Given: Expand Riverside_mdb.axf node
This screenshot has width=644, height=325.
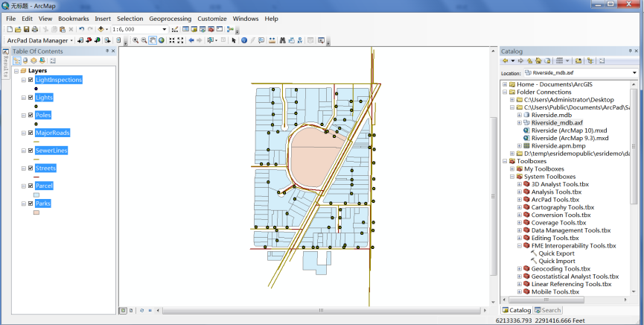Looking at the screenshot, I should (520, 122).
